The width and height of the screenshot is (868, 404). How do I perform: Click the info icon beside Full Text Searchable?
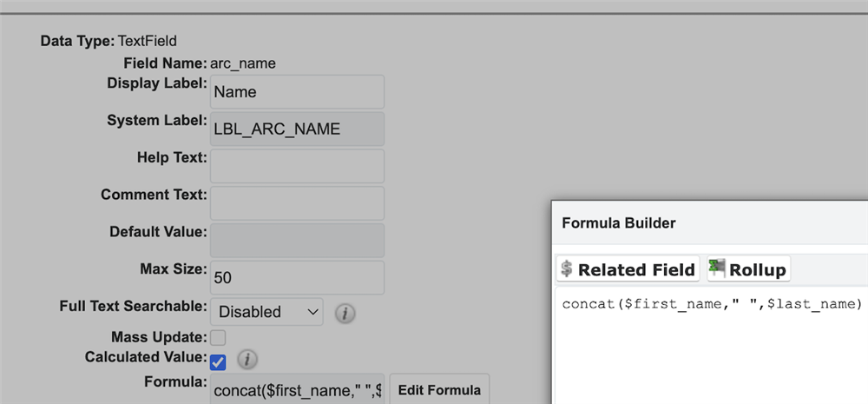click(x=345, y=312)
